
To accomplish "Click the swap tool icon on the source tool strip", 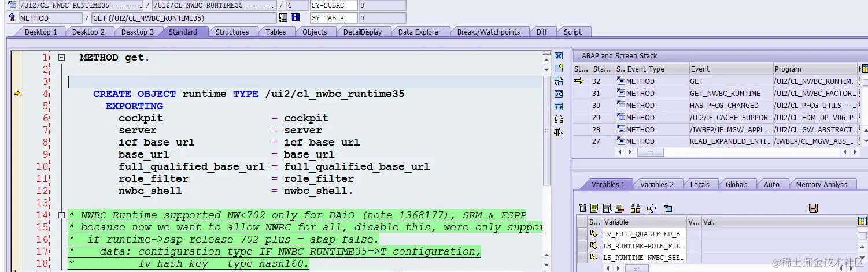I will [559, 119].
